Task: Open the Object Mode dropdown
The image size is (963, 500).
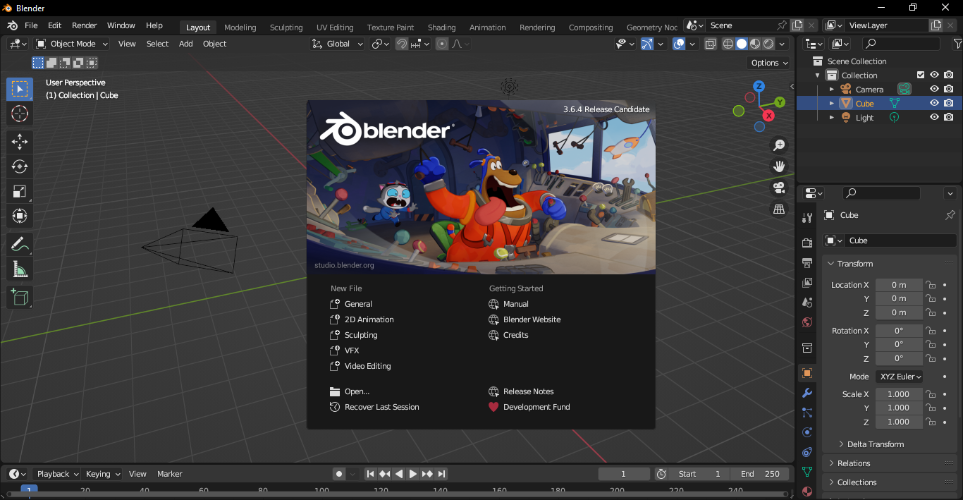Action: pos(72,44)
